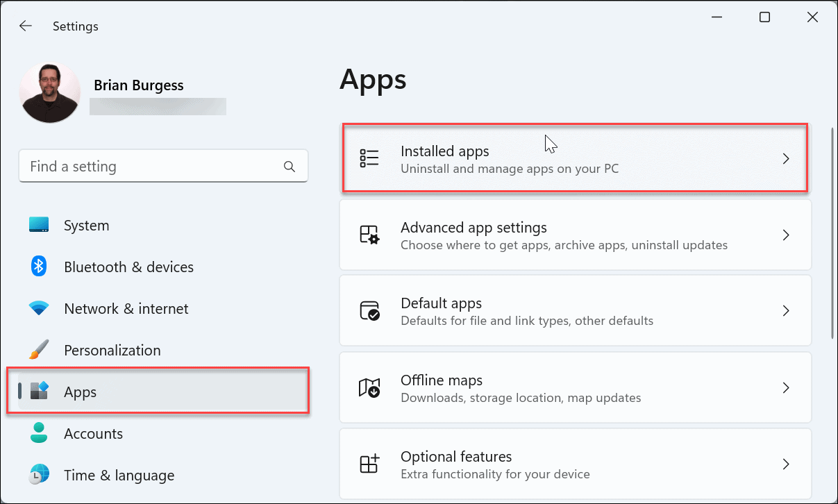
Task: Click the search magnifier icon
Action: tap(290, 166)
